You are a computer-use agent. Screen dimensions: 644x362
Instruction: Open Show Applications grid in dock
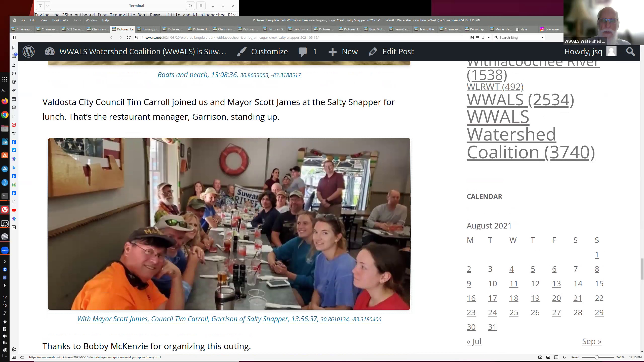click(5, 79)
